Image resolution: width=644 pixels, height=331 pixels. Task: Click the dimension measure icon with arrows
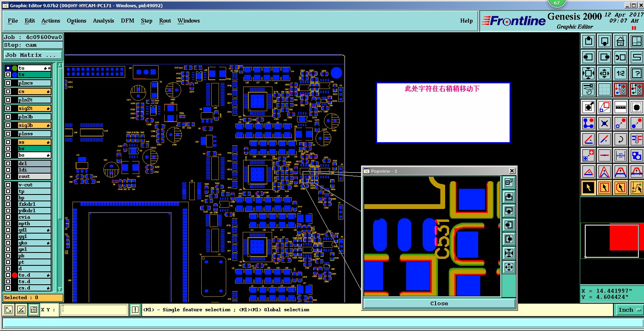coord(621,155)
